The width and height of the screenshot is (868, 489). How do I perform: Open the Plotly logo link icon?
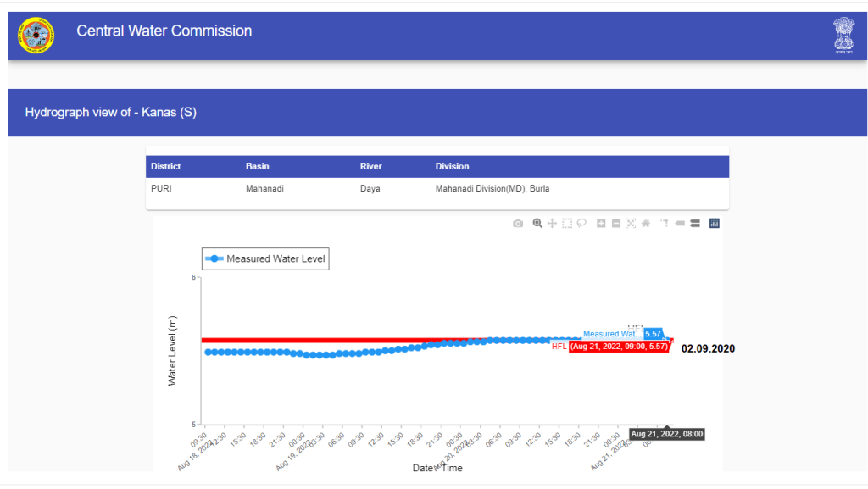coord(714,224)
